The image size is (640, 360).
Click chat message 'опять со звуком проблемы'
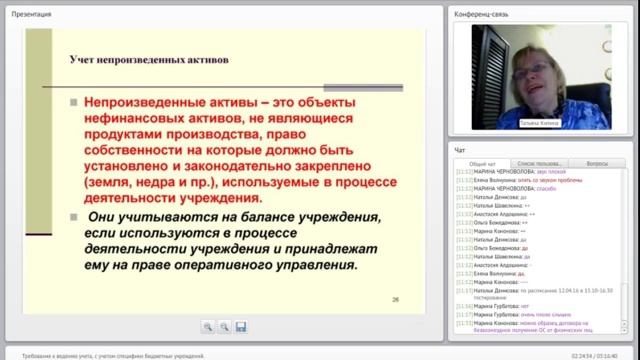tap(549, 180)
